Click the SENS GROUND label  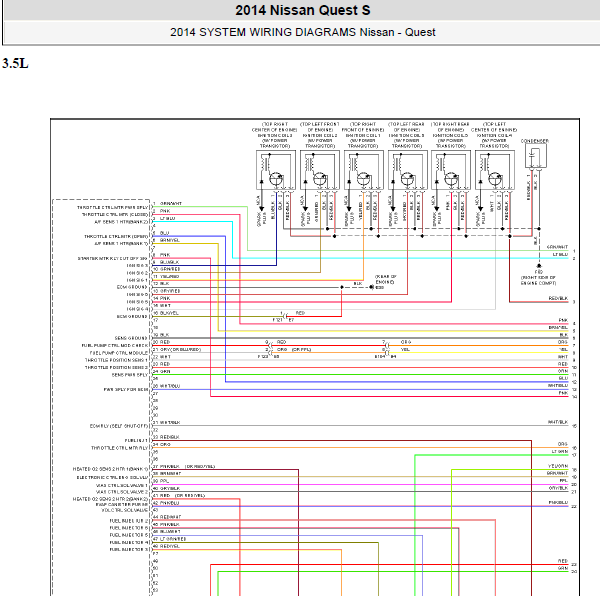click(131, 338)
